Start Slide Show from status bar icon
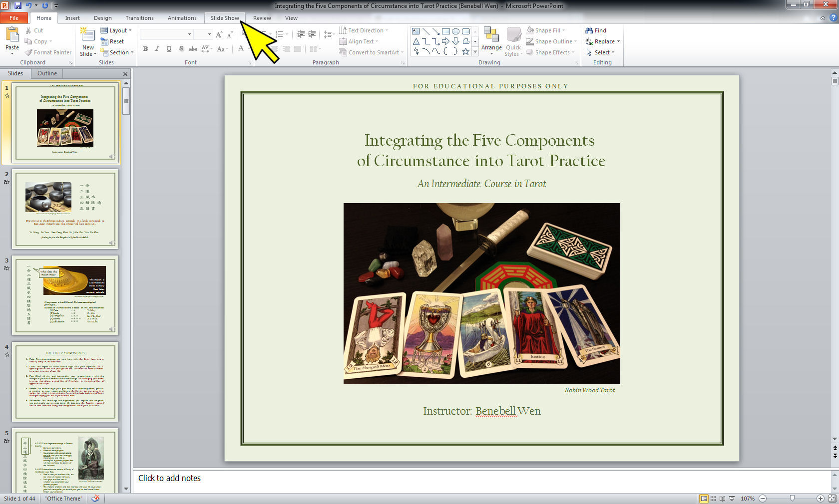 [732, 499]
